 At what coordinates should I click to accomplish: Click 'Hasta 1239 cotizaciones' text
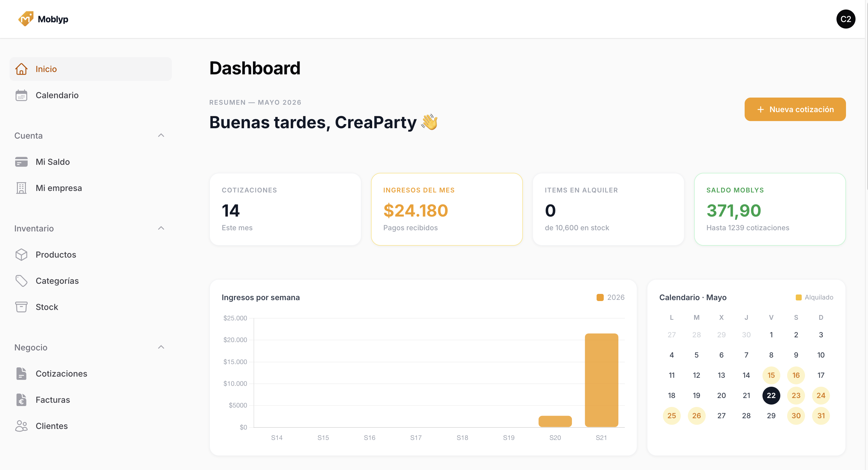tap(748, 228)
